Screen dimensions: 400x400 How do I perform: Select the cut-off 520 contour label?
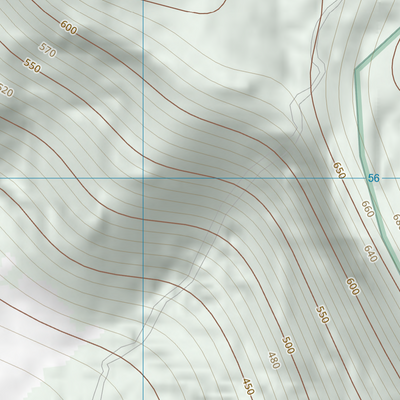(x=6, y=90)
